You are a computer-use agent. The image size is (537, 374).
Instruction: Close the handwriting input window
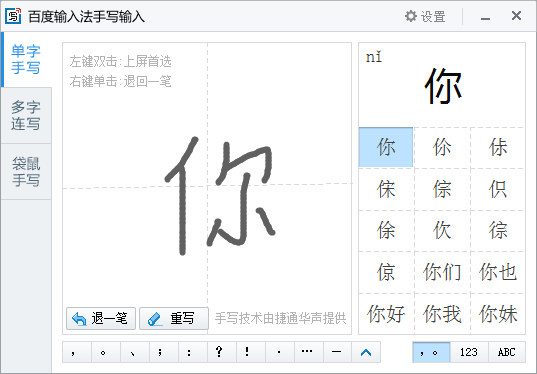(x=516, y=16)
